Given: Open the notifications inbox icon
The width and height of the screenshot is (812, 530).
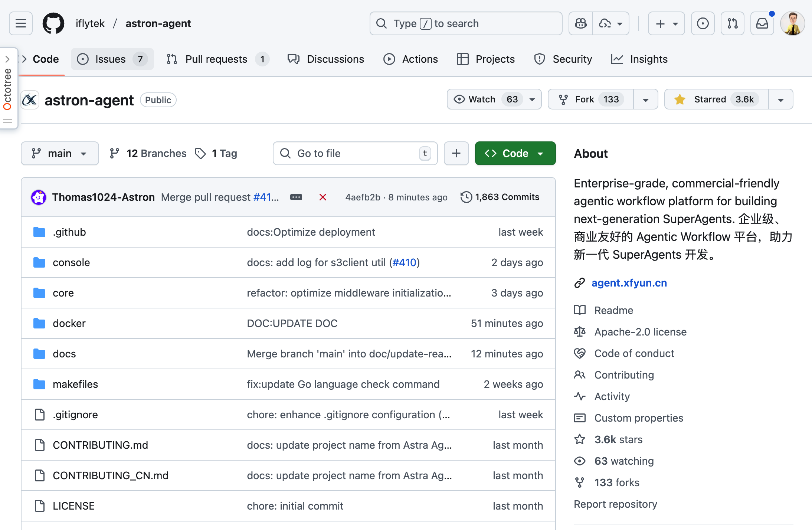Looking at the screenshot, I should 762,23.
